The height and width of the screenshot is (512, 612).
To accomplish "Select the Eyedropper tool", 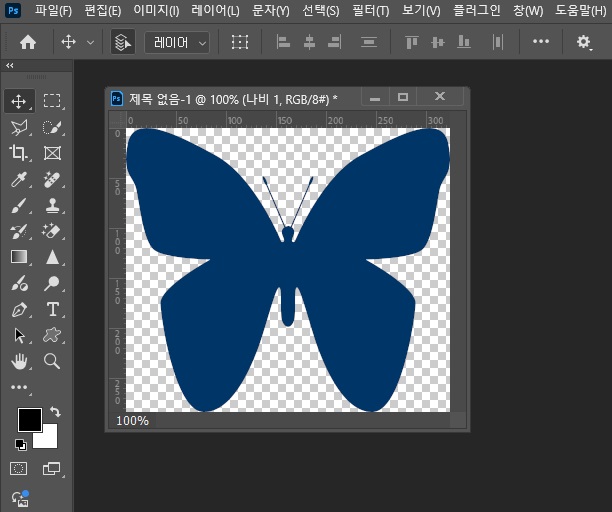I will click(x=19, y=179).
